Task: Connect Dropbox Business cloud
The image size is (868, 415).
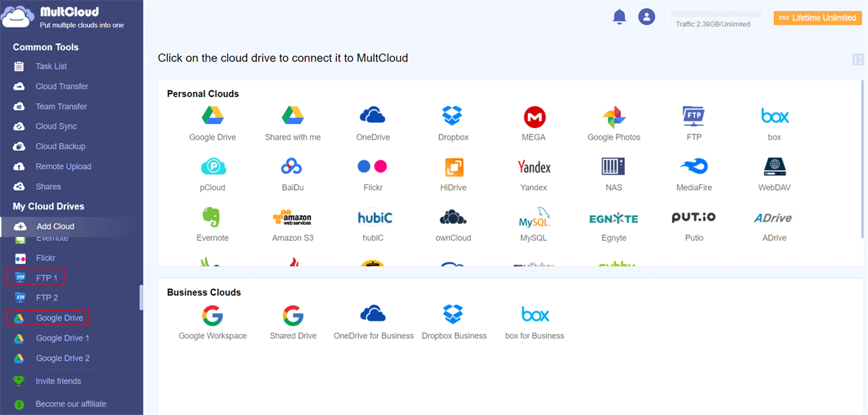Action: coord(454,322)
